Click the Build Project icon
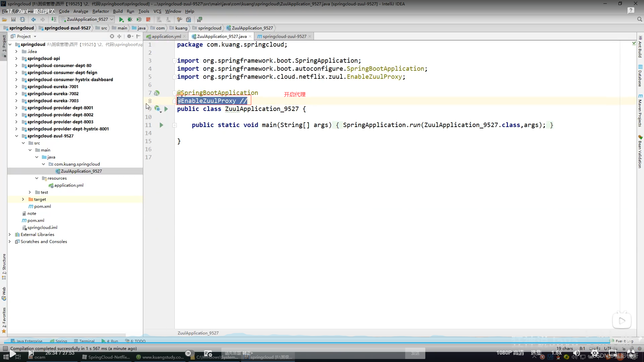 (x=54, y=19)
